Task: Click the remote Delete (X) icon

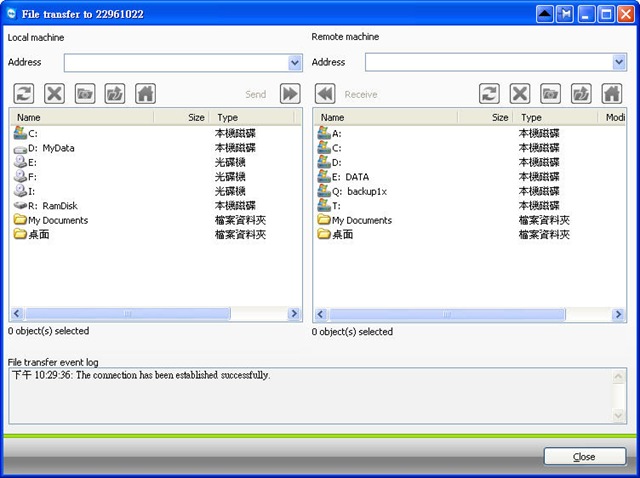Action: (520, 94)
